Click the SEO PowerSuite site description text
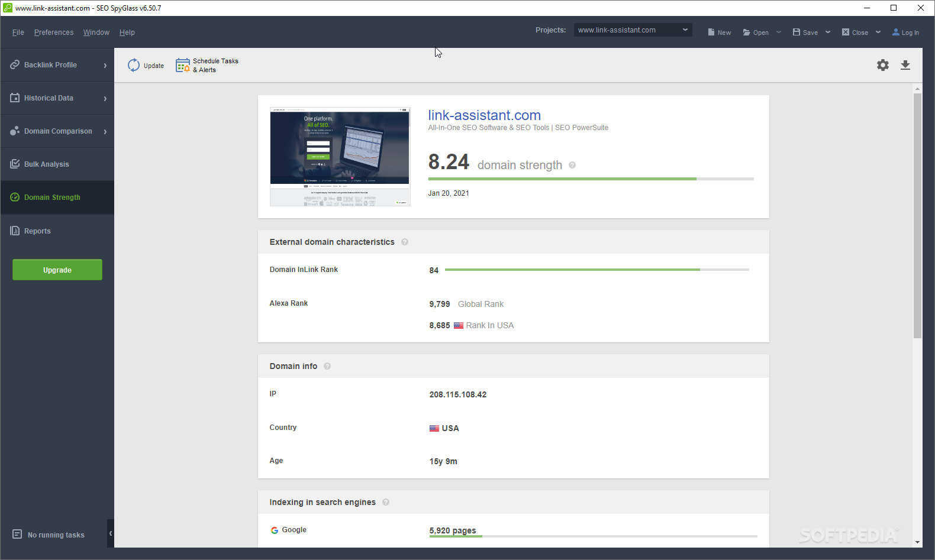The width and height of the screenshot is (935, 560). tap(518, 128)
